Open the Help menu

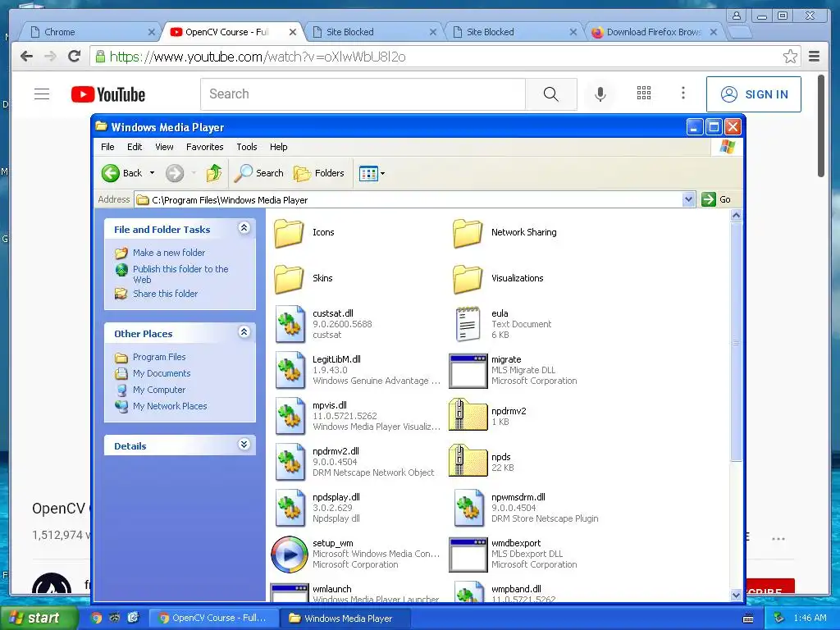[x=279, y=147]
